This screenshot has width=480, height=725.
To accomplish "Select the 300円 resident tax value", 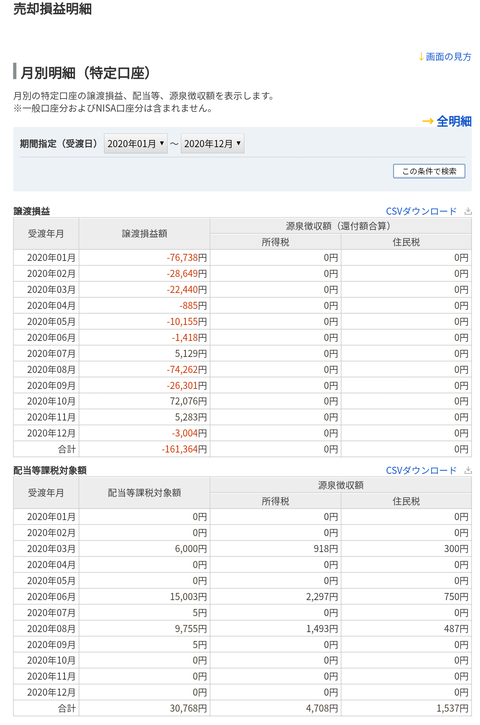I will point(456,549).
